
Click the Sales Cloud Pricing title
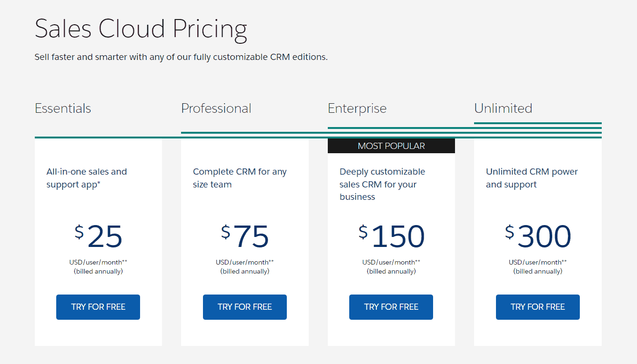[141, 29]
